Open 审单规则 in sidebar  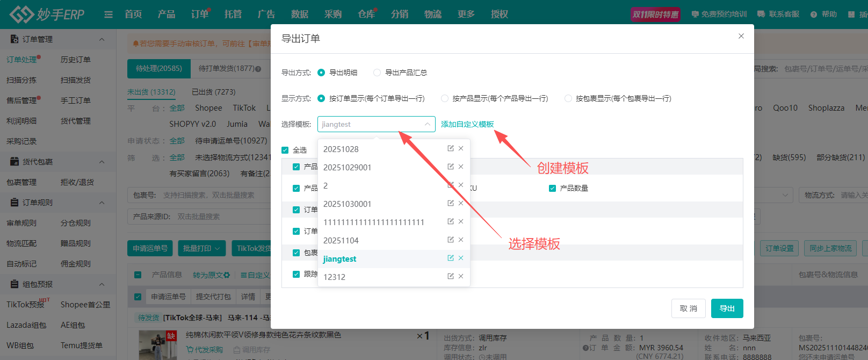pyautogui.click(x=21, y=223)
